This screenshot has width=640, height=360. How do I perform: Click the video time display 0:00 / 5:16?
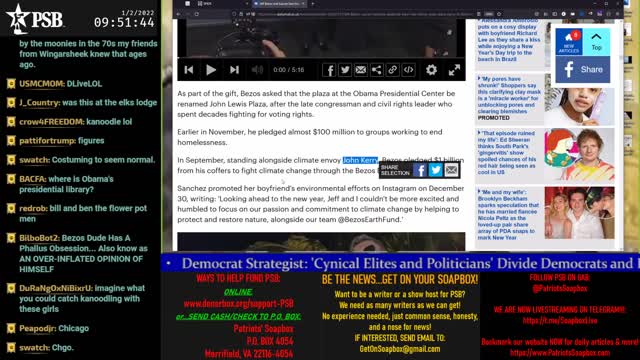coord(289,70)
